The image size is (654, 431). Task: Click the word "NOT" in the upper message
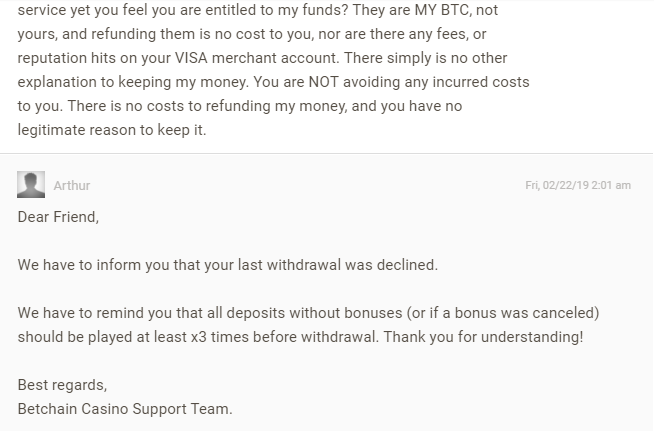point(323,82)
